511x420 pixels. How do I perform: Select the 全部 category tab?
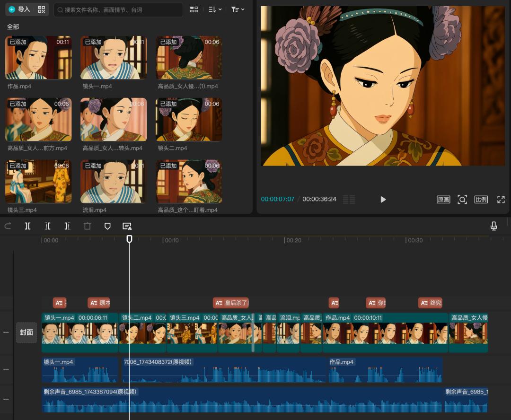[x=13, y=27]
